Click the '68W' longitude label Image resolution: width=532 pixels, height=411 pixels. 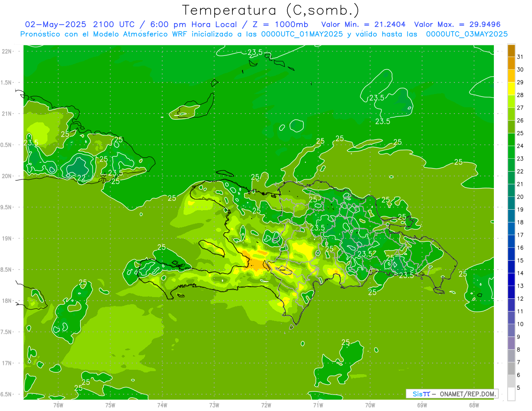click(x=474, y=405)
